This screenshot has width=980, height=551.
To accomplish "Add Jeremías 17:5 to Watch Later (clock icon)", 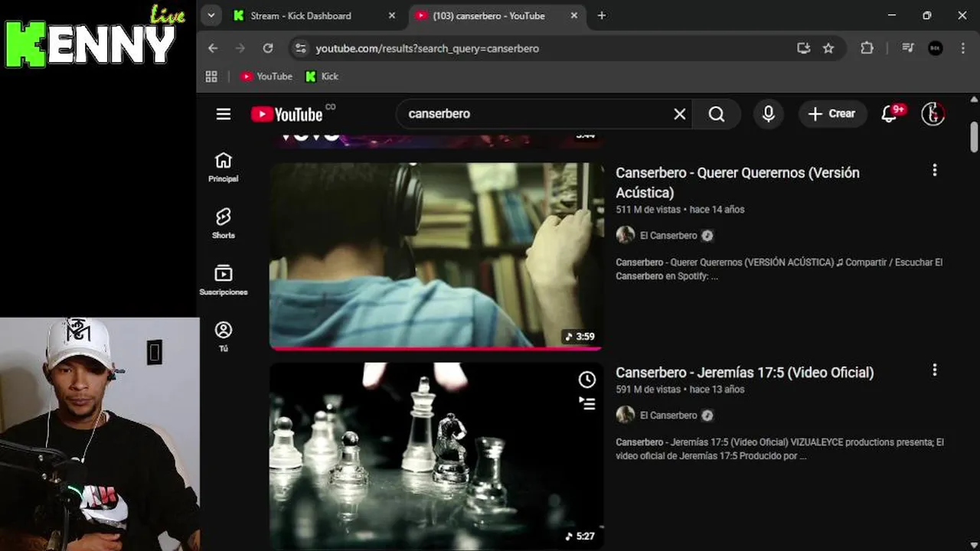I will click(x=586, y=380).
